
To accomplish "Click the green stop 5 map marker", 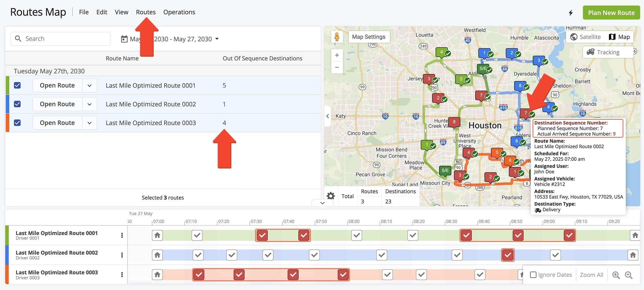I will click(461, 80).
